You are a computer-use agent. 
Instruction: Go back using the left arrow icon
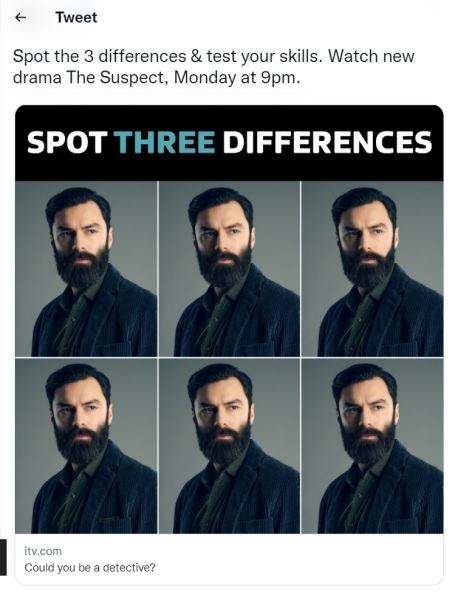pos(20,17)
